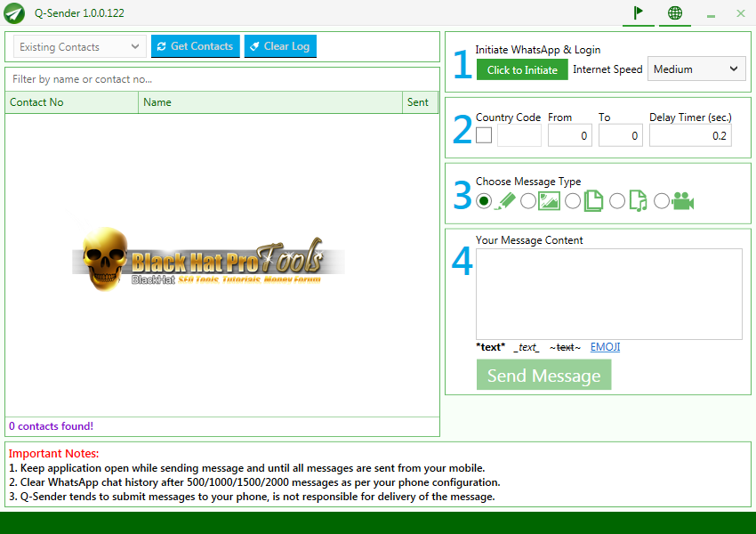Screen dimensions: 756x534
Task: Click the To number field
Action: (x=621, y=135)
